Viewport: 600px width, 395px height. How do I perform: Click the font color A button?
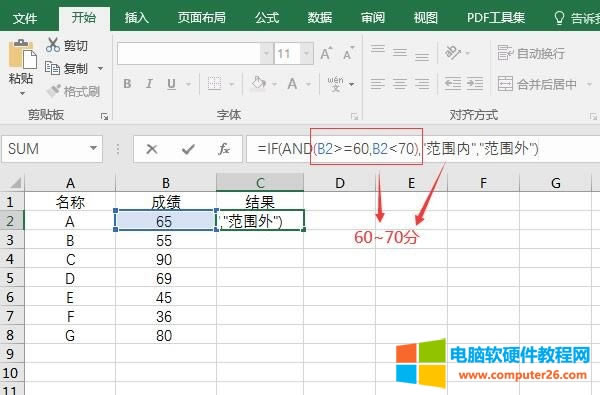pos(292,83)
